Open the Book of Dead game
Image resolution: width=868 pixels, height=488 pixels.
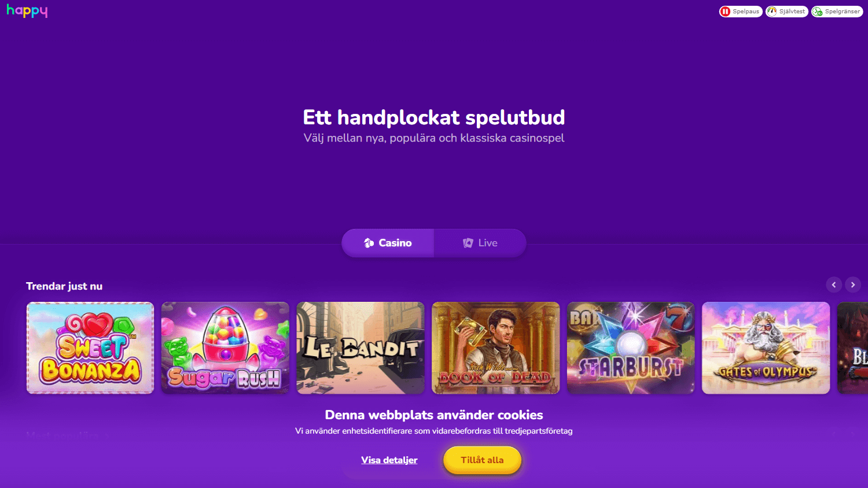(x=496, y=347)
